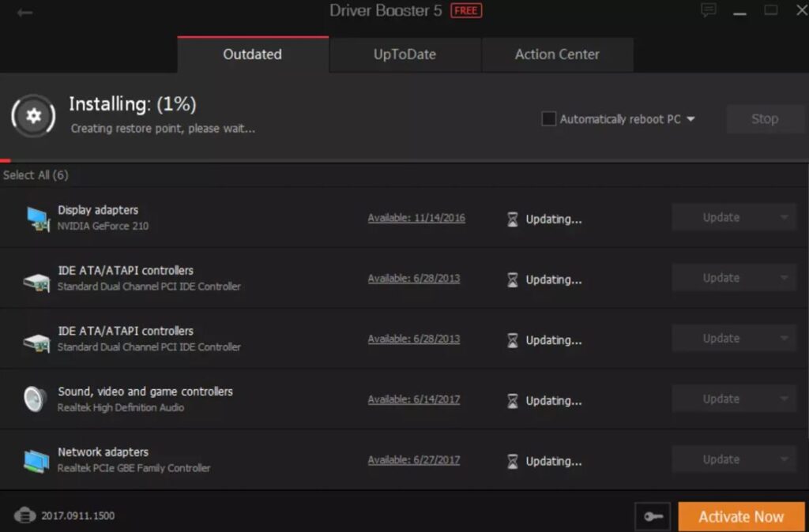Open Update dropdown arrow for Display adapters

point(784,218)
